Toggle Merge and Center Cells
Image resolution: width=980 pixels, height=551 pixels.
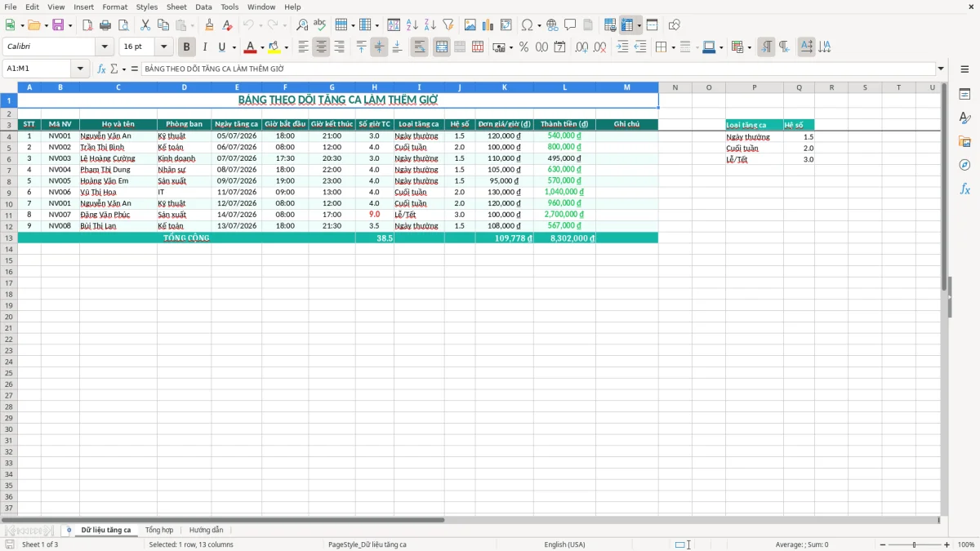(x=442, y=47)
